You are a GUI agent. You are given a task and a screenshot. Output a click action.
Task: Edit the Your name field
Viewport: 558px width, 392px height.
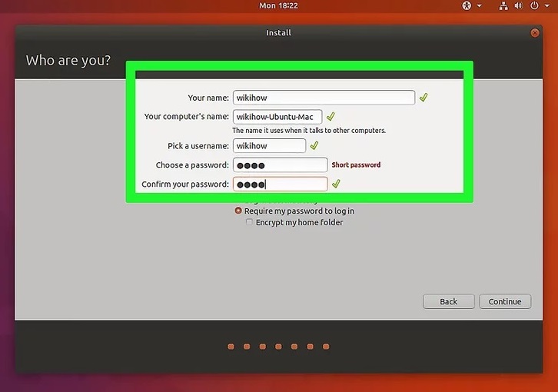[x=324, y=98]
